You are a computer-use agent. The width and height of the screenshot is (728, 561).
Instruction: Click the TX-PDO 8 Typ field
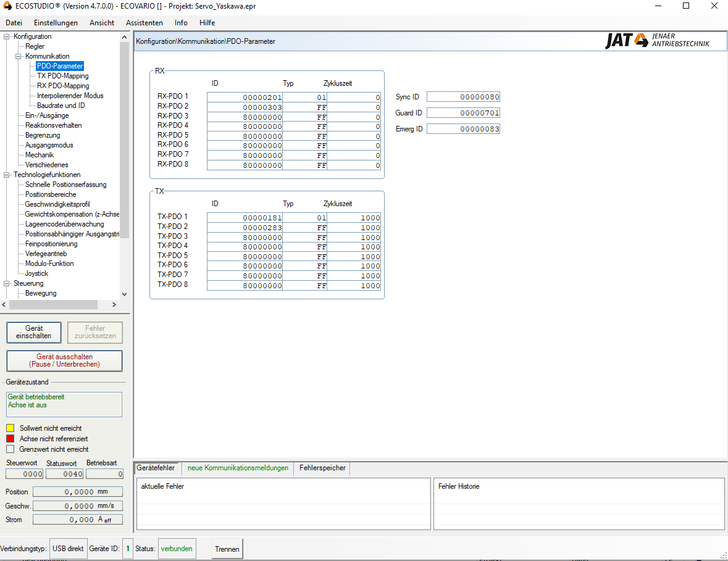click(304, 285)
